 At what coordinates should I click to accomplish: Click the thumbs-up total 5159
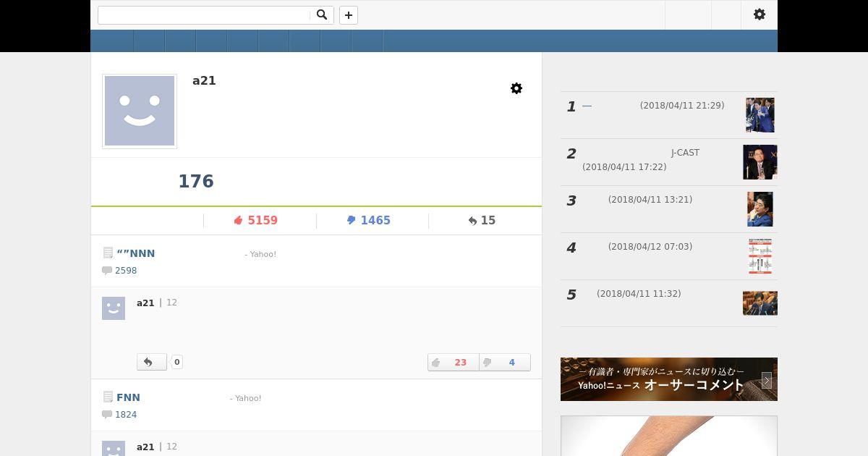255,220
